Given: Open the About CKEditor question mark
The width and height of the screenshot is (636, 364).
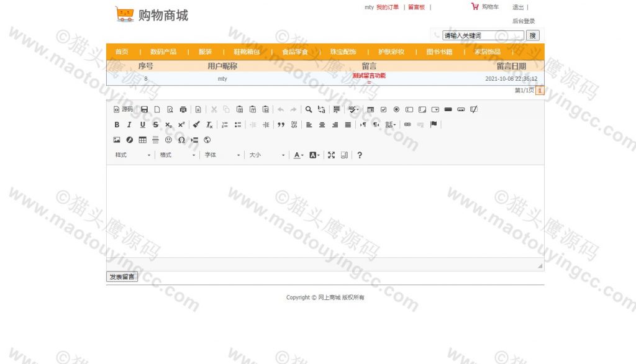Looking at the screenshot, I should point(360,155).
